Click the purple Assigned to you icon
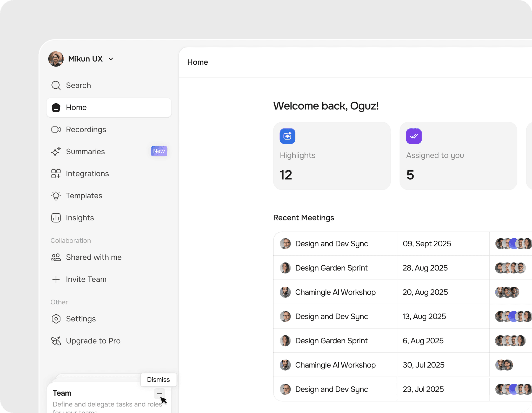 point(414,136)
